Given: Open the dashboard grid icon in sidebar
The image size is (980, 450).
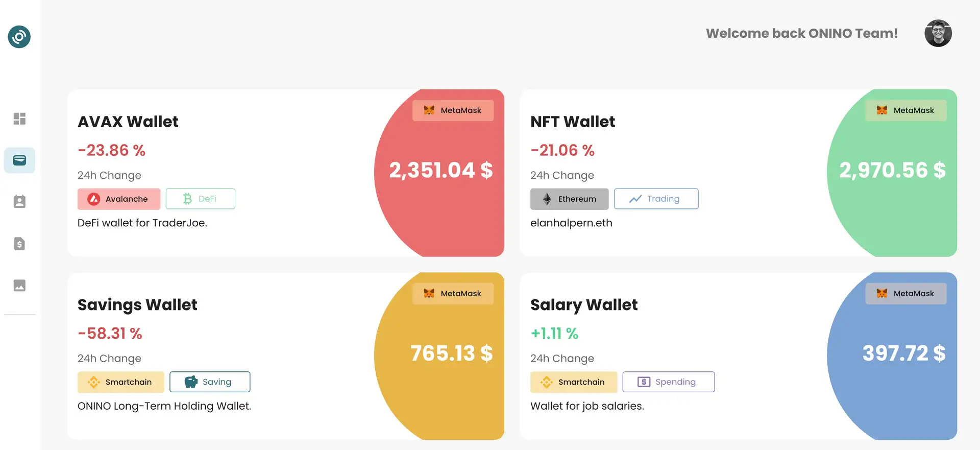Looking at the screenshot, I should (19, 119).
